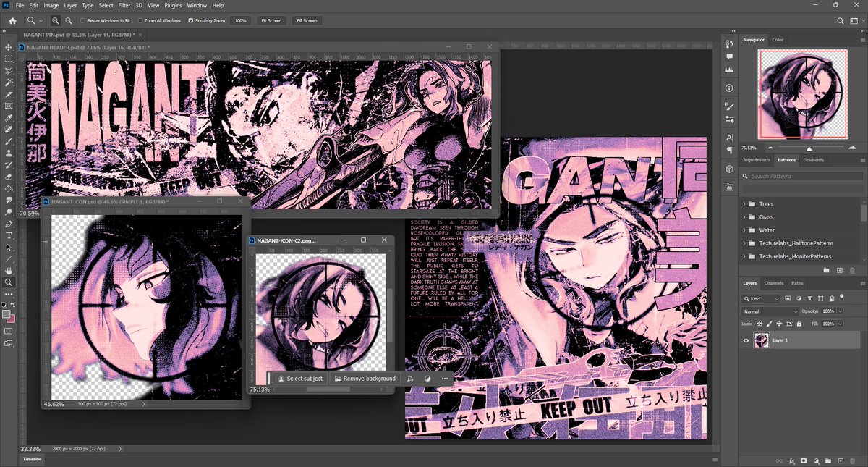Create new adjustment layer icon
The width and height of the screenshot is (868, 467).
tap(816, 460)
